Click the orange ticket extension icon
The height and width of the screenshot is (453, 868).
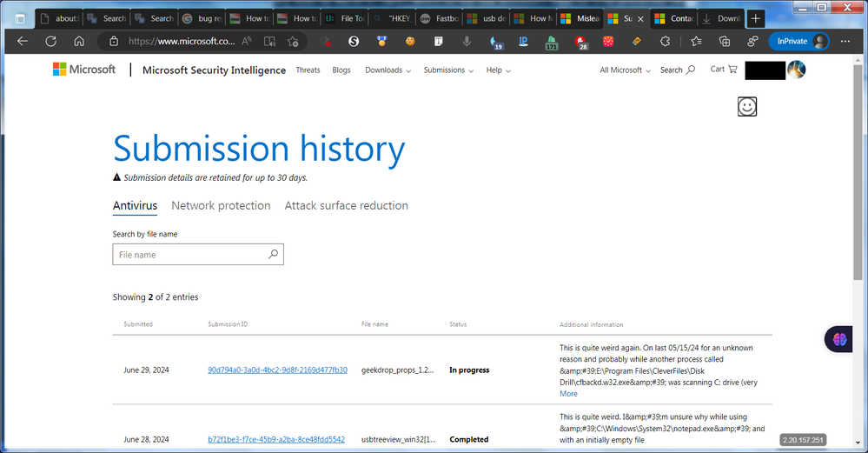pyautogui.click(x=637, y=41)
